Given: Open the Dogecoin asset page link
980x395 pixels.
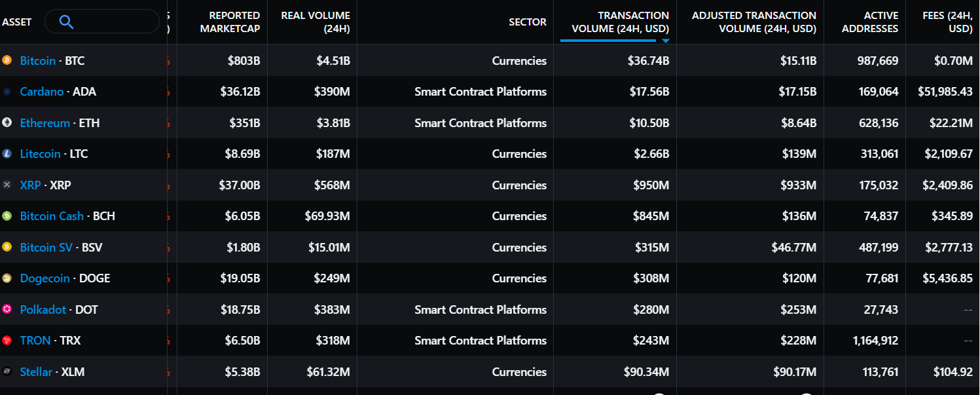Looking at the screenshot, I should (45, 278).
